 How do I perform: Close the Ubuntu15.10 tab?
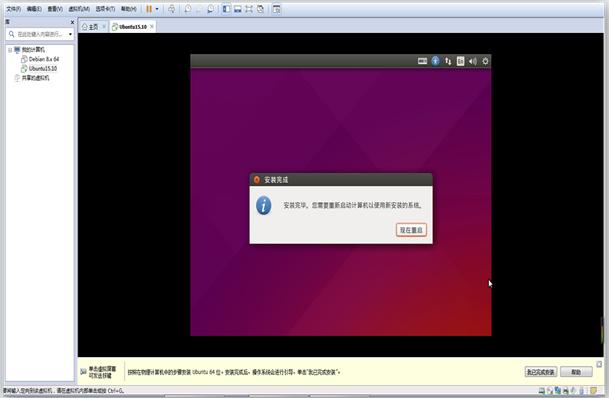[x=152, y=26]
